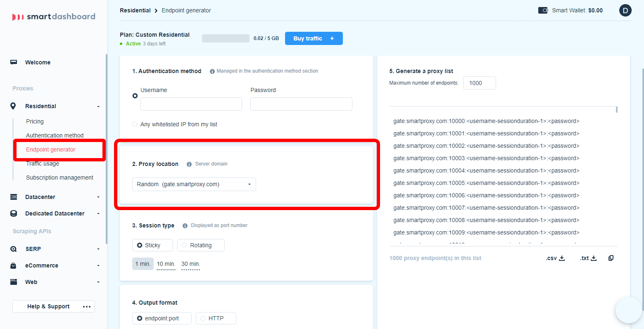The width and height of the screenshot is (644, 329).
Task: Open Pricing in the sidebar
Action: click(35, 121)
